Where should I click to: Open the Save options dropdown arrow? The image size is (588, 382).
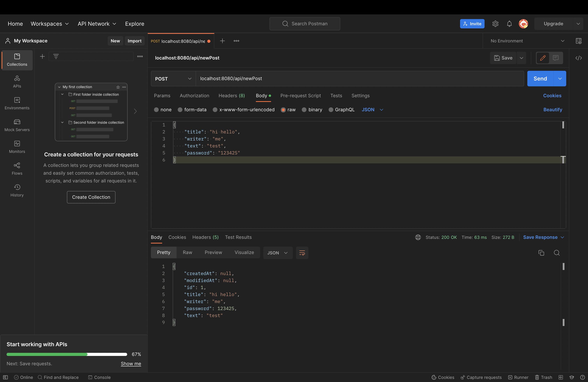[521, 58]
